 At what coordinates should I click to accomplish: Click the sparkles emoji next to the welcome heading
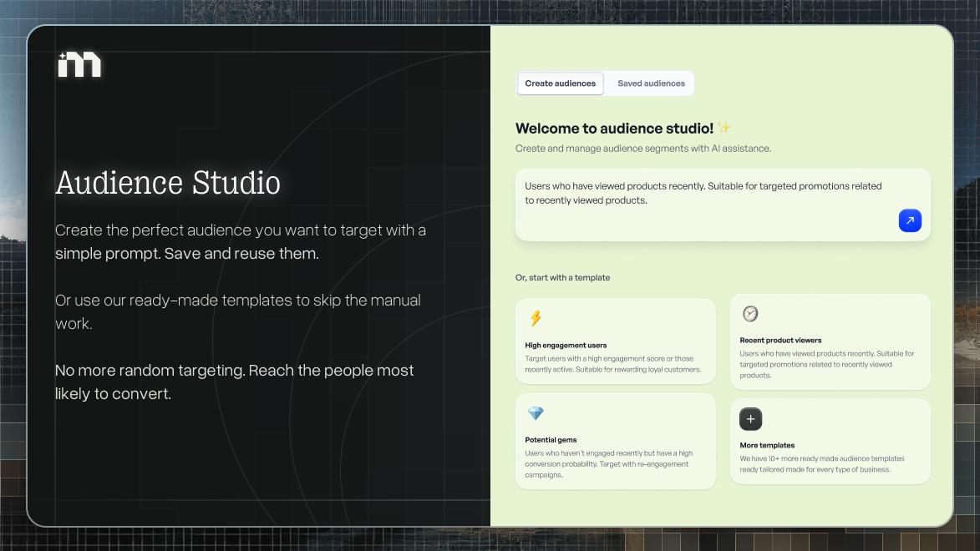point(724,127)
